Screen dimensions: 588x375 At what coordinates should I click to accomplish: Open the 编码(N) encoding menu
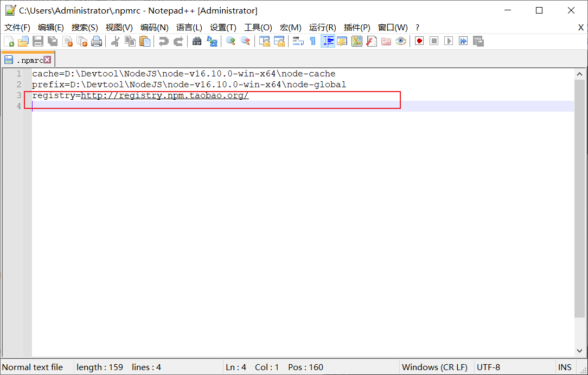click(x=155, y=27)
